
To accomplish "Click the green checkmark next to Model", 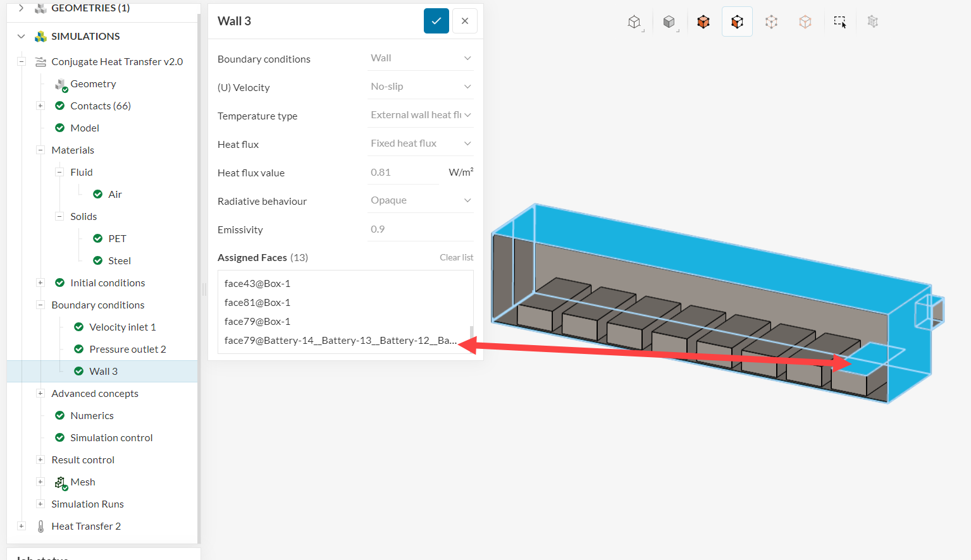I will (x=59, y=128).
